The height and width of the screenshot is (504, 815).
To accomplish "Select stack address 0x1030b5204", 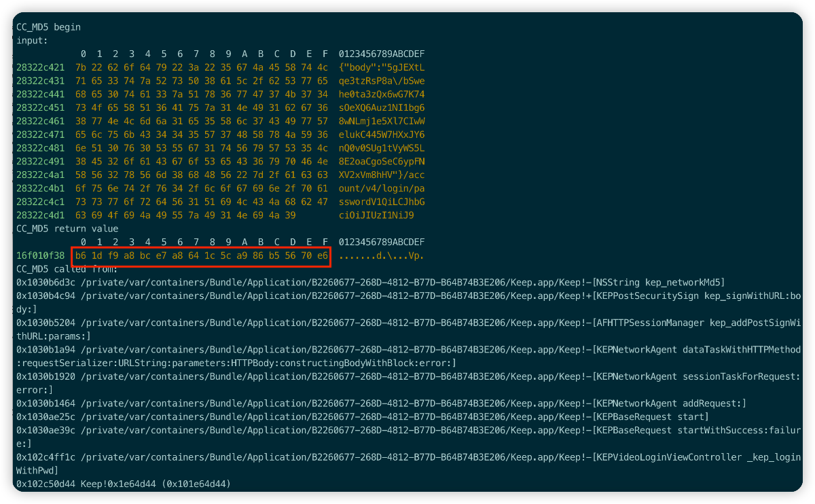I will pos(46,323).
